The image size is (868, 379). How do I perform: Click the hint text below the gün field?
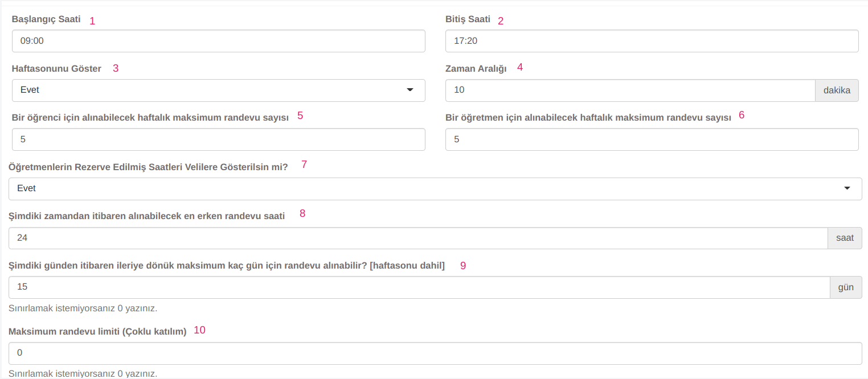coord(83,308)
